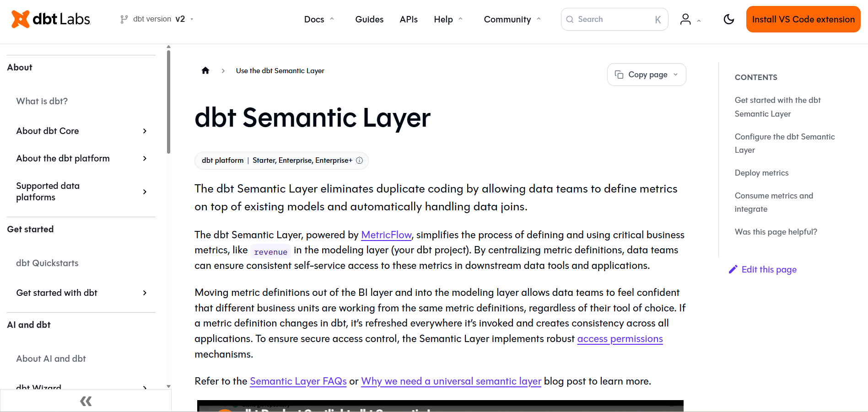
Task: Jump to Get started with the dbt Semantic Layer
Action: point(778,107)
